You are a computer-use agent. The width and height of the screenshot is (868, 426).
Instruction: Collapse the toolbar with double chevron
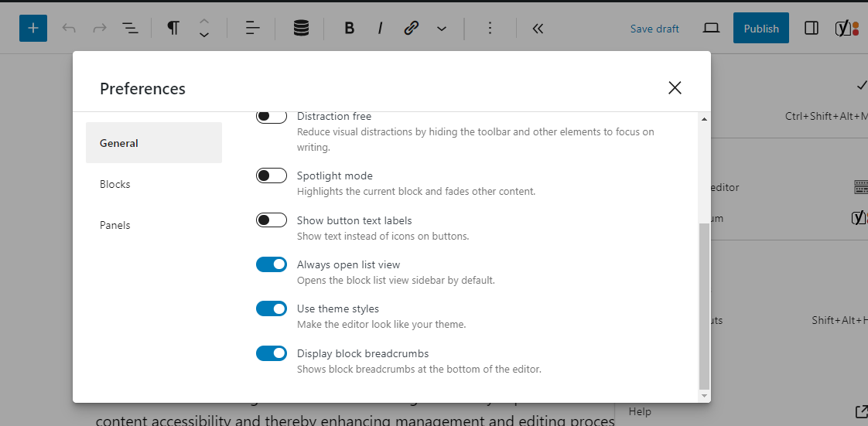coord(538,28)
